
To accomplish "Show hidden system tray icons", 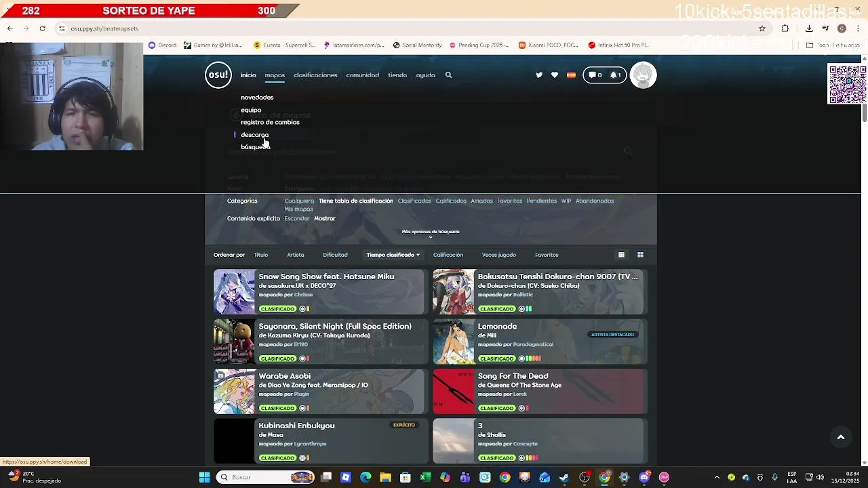I will pos(717,477).
